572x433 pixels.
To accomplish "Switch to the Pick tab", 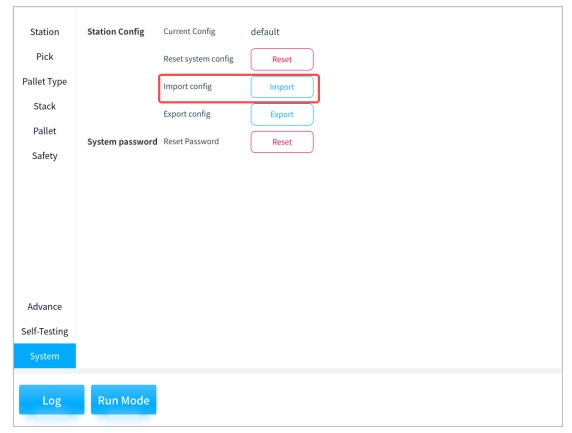I will [45, 57].
